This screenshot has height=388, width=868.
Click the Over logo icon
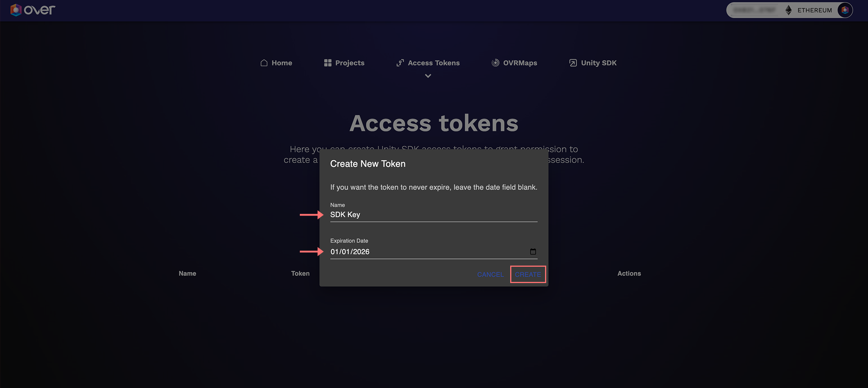16,10
